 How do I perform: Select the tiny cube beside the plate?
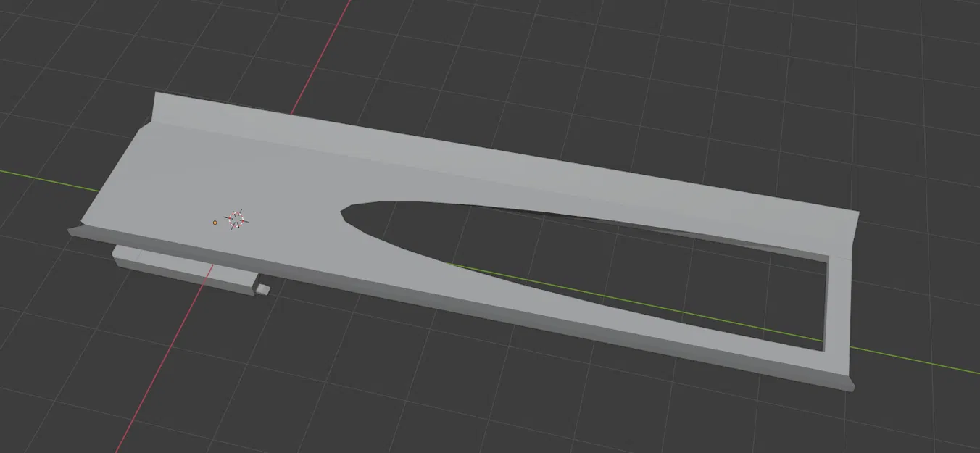[x=264, y=290]
